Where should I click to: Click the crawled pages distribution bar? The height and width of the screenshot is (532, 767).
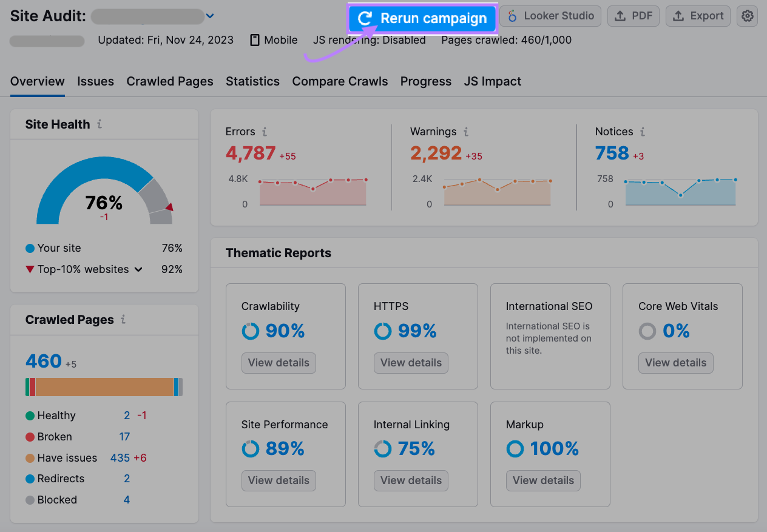tap(104, 386)
